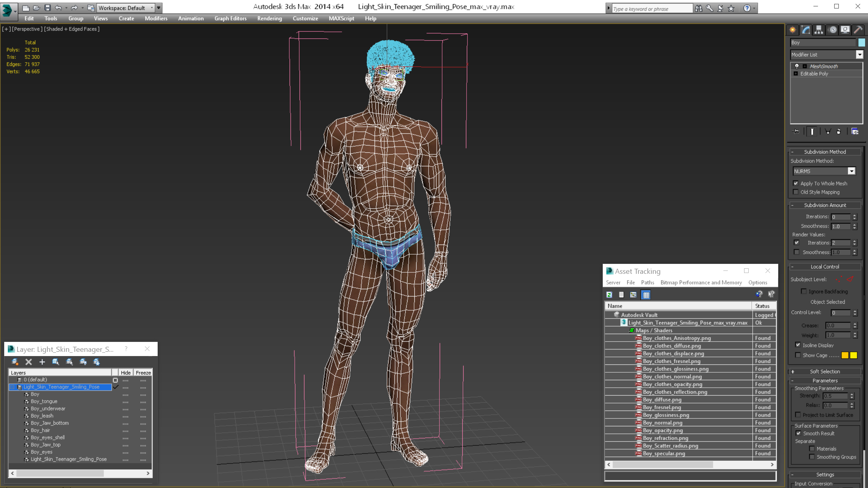The image size is (868, 488).
Task: Toggle MeshSmooth modifier lightbulb on/off
Action: click(x=797, y=66)
